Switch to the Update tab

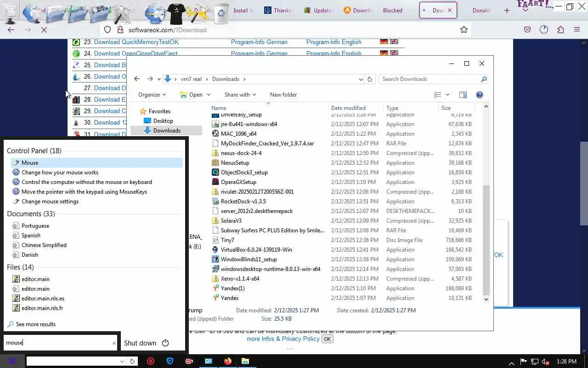tap(317, 11)
